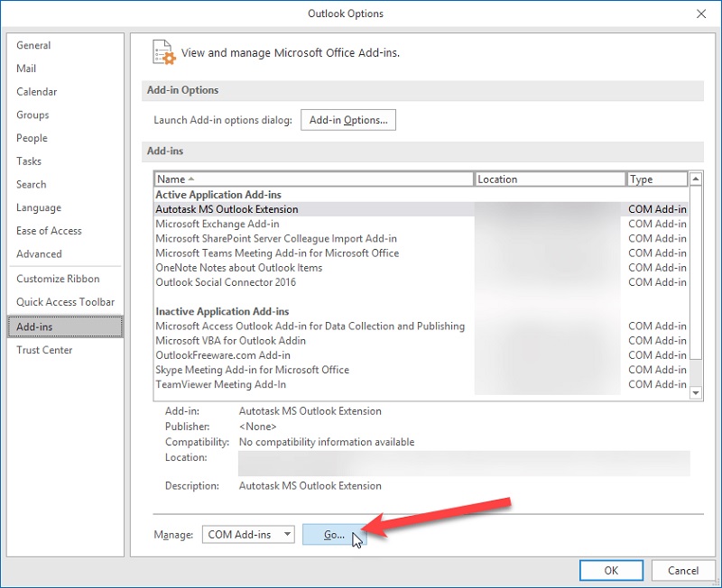The image size is (722, 588).
Task: Open the Calendar options category
Action: coord(36,92)
